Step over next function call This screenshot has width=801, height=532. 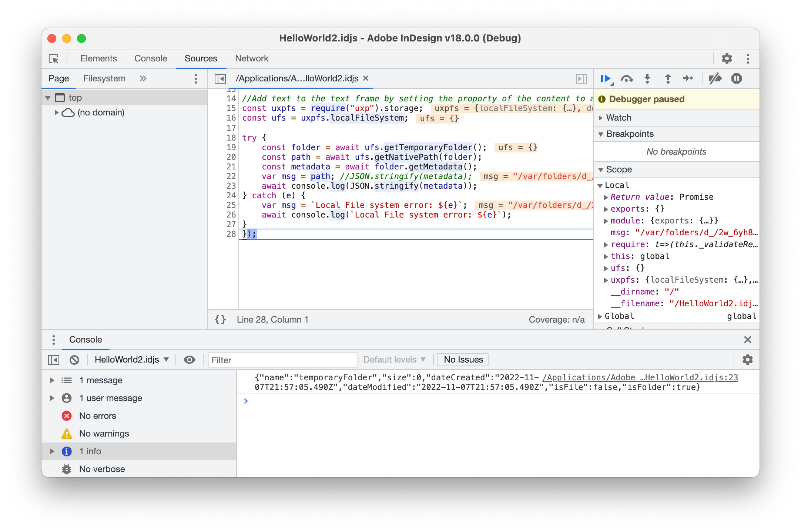pos(627,79)
